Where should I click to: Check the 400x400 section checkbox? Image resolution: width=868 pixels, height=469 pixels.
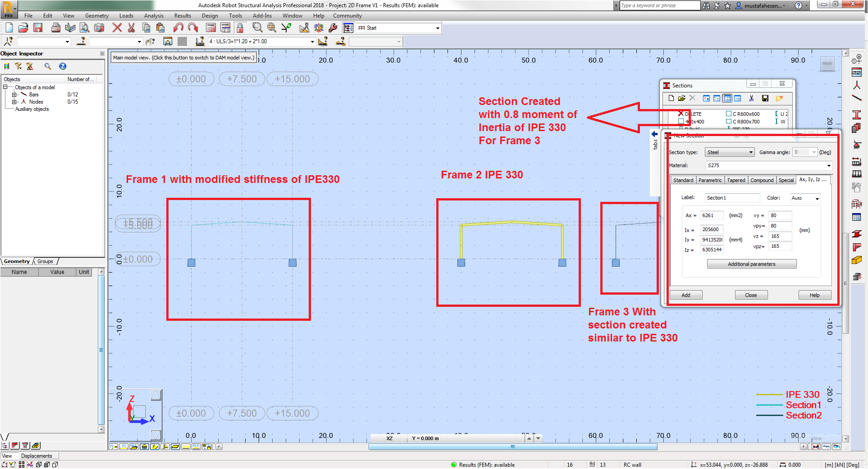click(x=681, y=121)
